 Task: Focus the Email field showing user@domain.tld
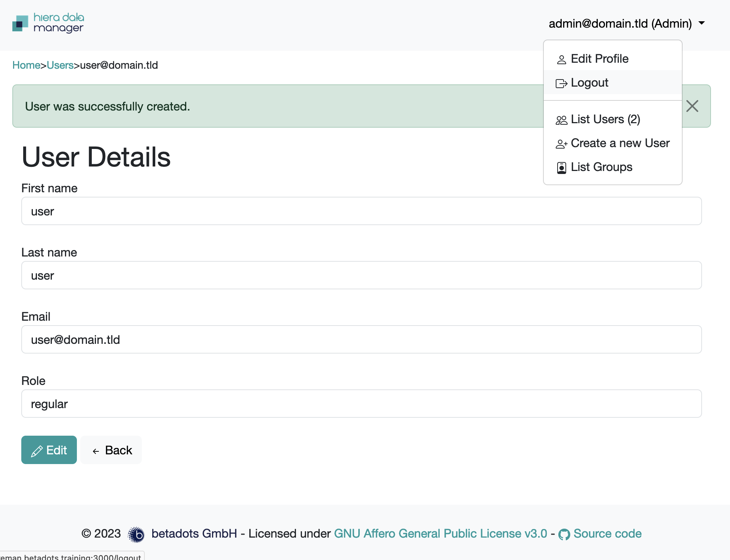(361, 339)
